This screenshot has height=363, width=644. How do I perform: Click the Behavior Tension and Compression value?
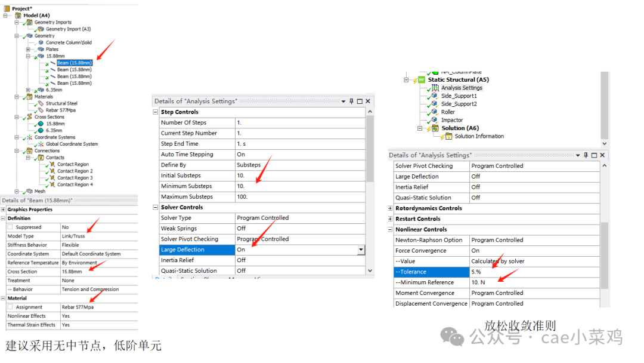pyautogui.click(x=99, y=290)
